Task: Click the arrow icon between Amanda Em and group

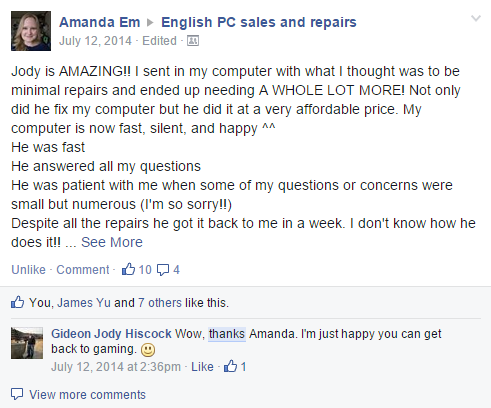Action: (150, 22)
